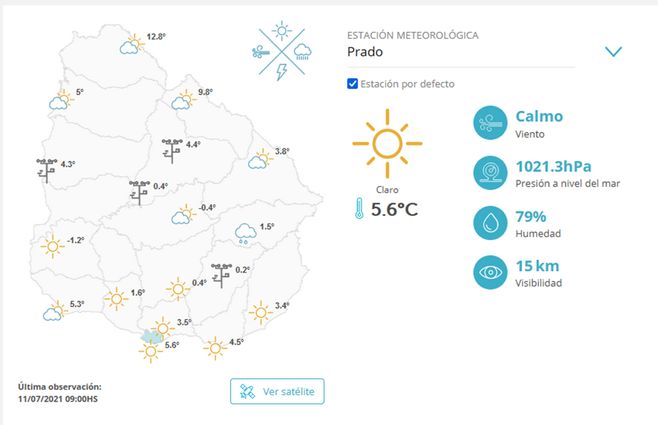
Task: Click the sunny icon showing 5.6° at Montevideo
Action: point(151,351)
